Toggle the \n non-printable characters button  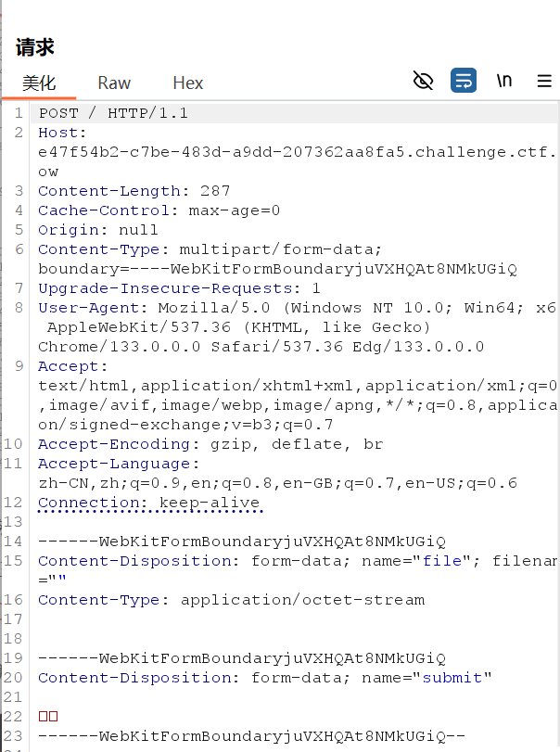[x=504, y=81]
